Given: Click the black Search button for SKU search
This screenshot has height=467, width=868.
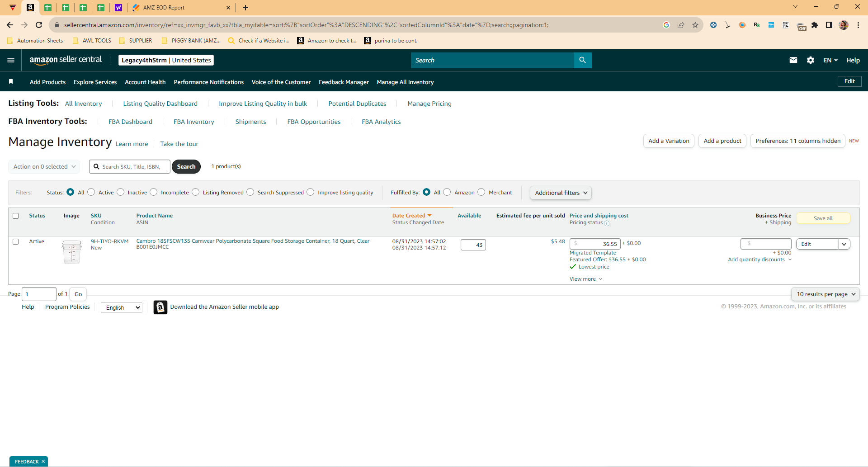Looking at the screenshot, I should click(x=186, y=166).
